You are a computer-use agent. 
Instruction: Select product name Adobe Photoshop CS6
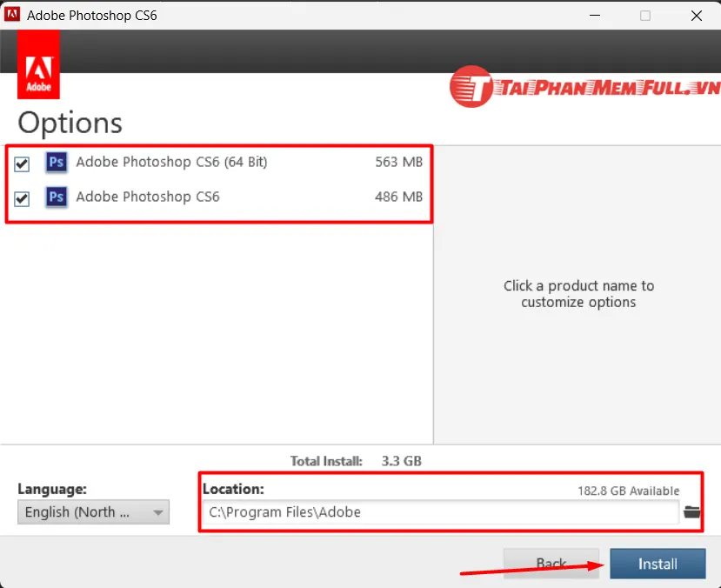click(148, 197)
